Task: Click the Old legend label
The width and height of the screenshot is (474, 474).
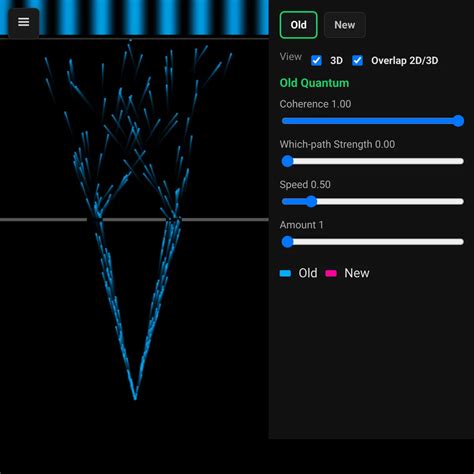Action: pyautogui.click(x=308, y=273)
